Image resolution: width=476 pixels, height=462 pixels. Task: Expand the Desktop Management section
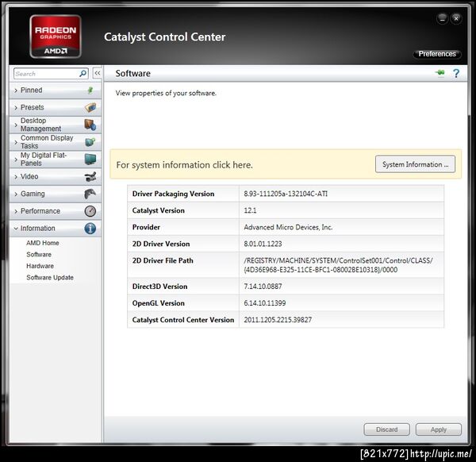pos(56,125)
